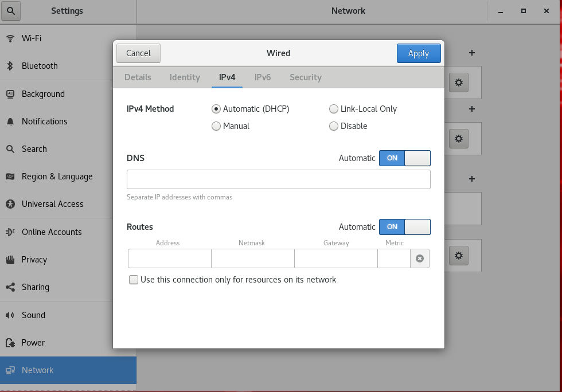This screenshot has height=392, width=562.
Task: Click the Cancel button
Action: (138, 53)
